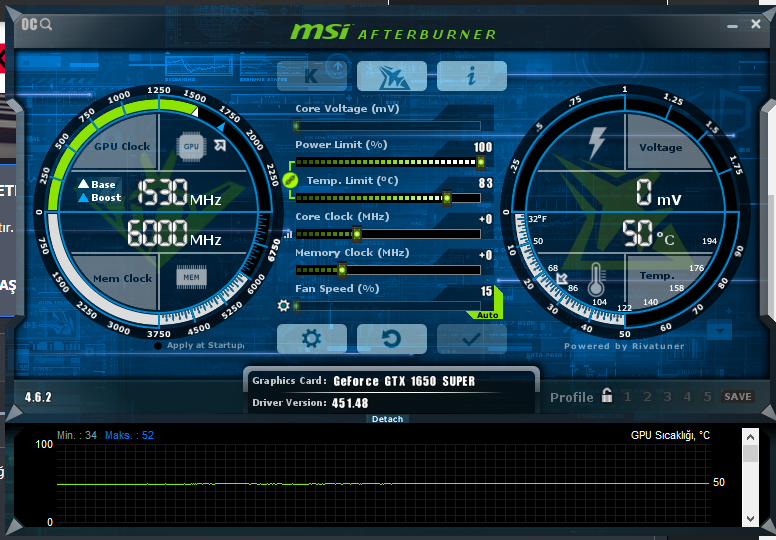The width and height of the screenshot is (776, 540).
Task: Minimize the Afterburner window
Action: click(x=732, y=25)
